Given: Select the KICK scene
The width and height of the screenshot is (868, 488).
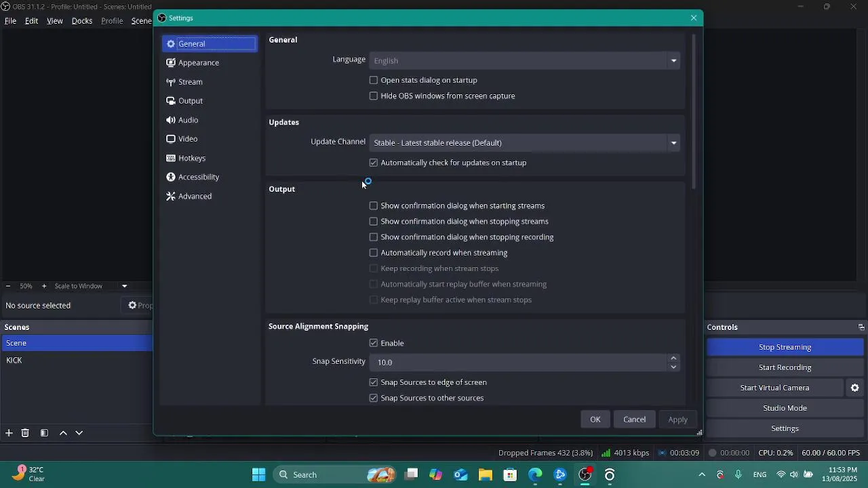Looking at the screenshot, I should pyautogui.click(x=77, y=361).
